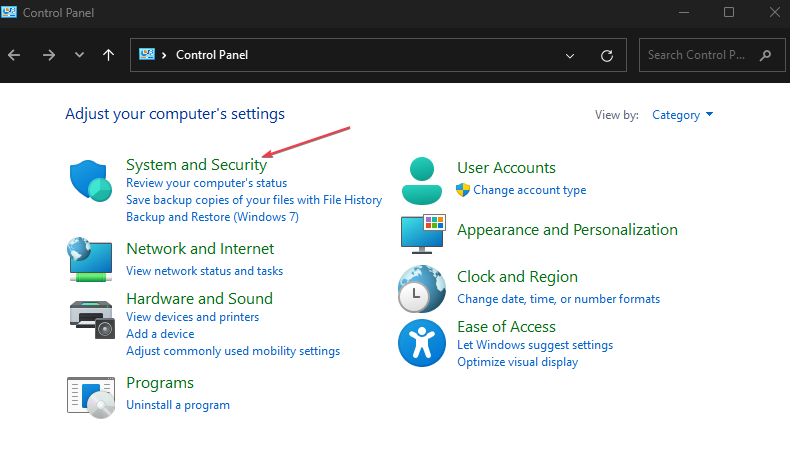This screenshot has height=462, width=790.
Task: Expand the address bar history dropdown
Action: (570, 55)
